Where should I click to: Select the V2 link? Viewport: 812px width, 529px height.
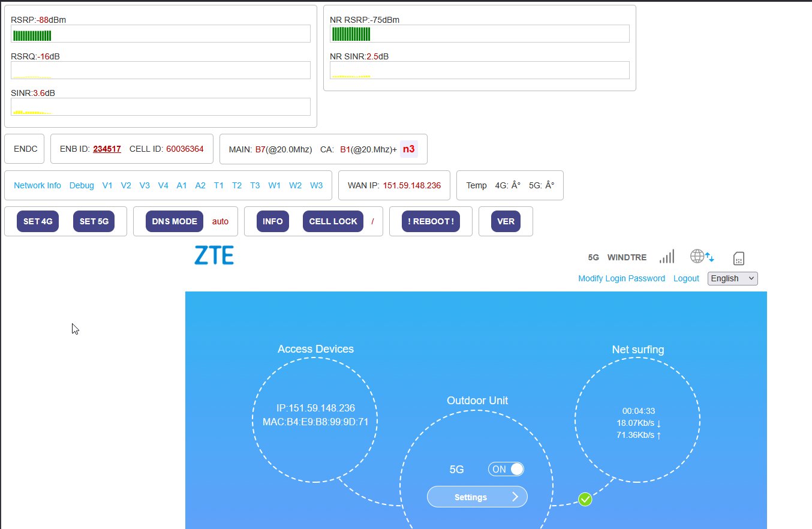126,185
